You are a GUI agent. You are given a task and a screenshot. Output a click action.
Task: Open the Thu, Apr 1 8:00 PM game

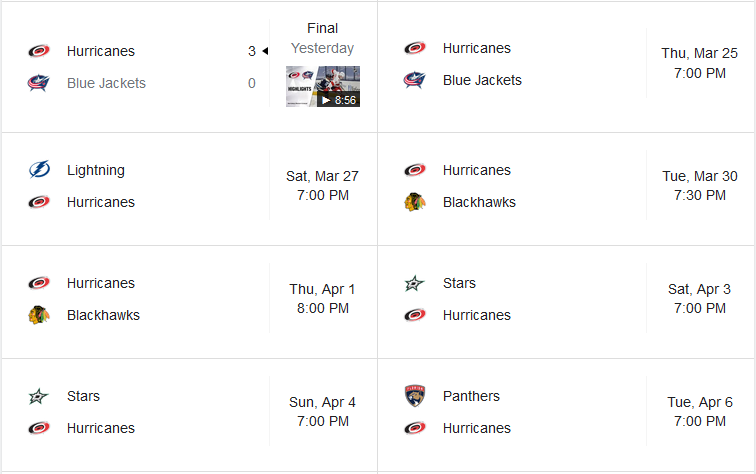click(322, 298)
